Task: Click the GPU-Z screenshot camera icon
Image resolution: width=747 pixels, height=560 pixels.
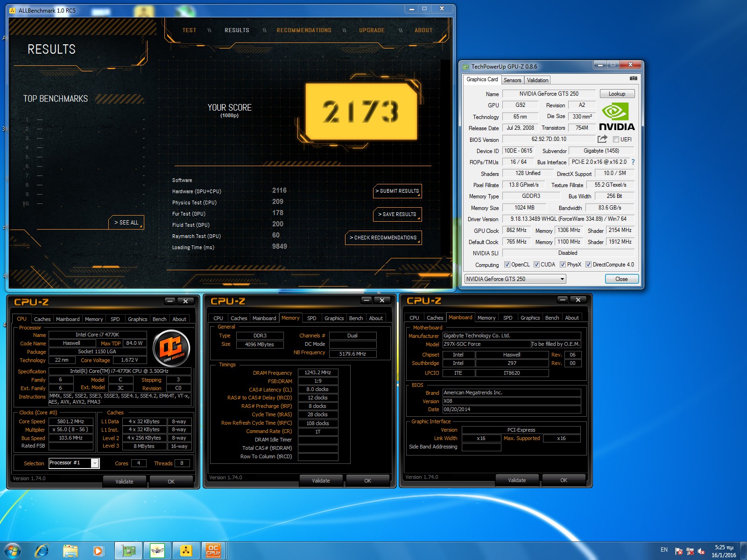Action: click(x=633, y=78)
